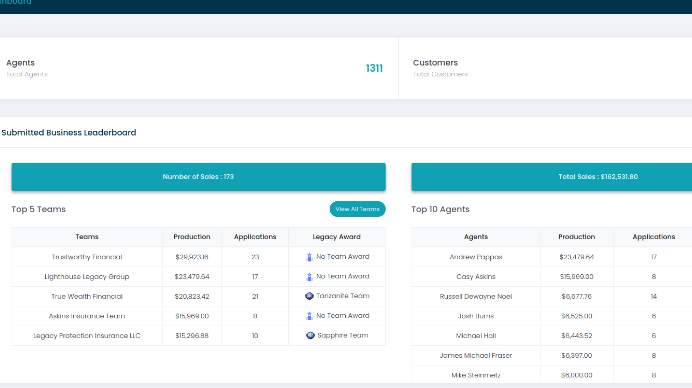Click the Legacy Award column header
The height and width of the screenshot is (388, 692).
pyautogui.click(x=337, y=237)
